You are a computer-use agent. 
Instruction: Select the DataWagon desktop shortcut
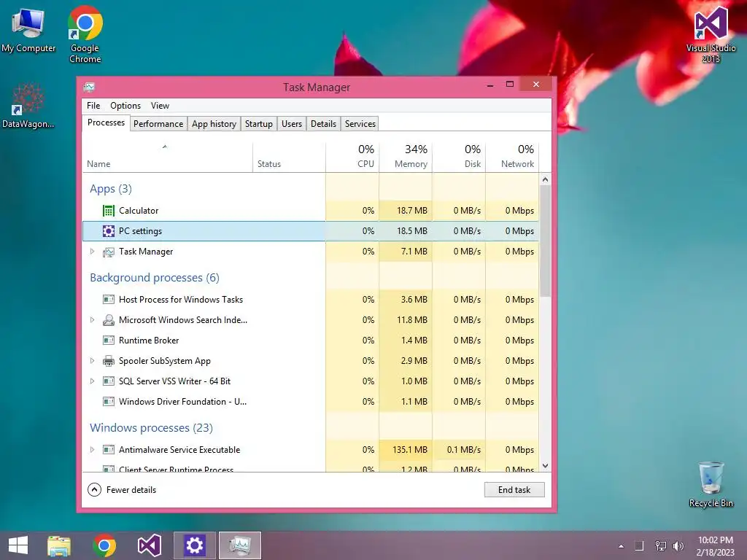(28, 106)
